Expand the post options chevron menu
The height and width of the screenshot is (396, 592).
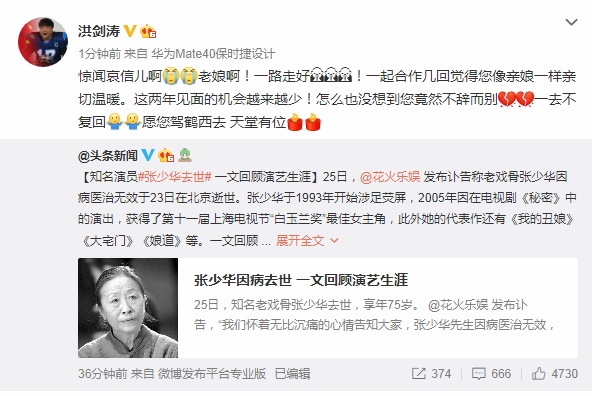tap(571, 22)
